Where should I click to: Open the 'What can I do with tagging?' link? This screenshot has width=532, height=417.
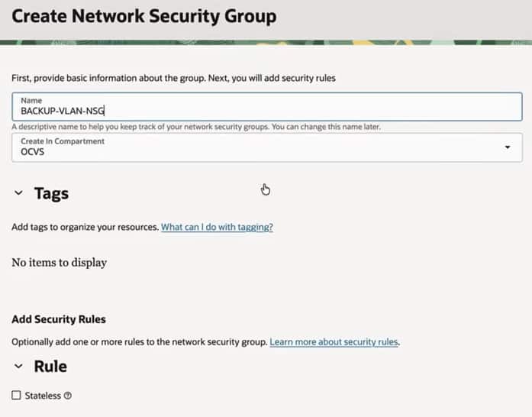(x=217, y=227)
